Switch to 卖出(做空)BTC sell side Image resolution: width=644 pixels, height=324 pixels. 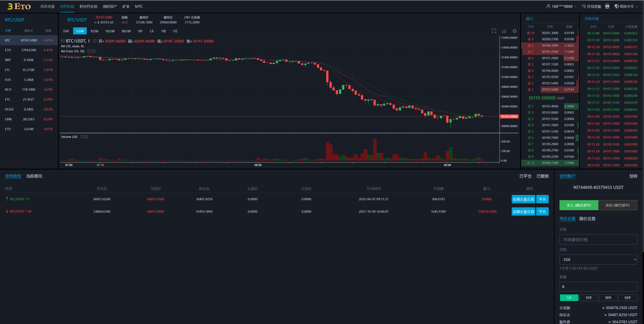pos(618,205)
